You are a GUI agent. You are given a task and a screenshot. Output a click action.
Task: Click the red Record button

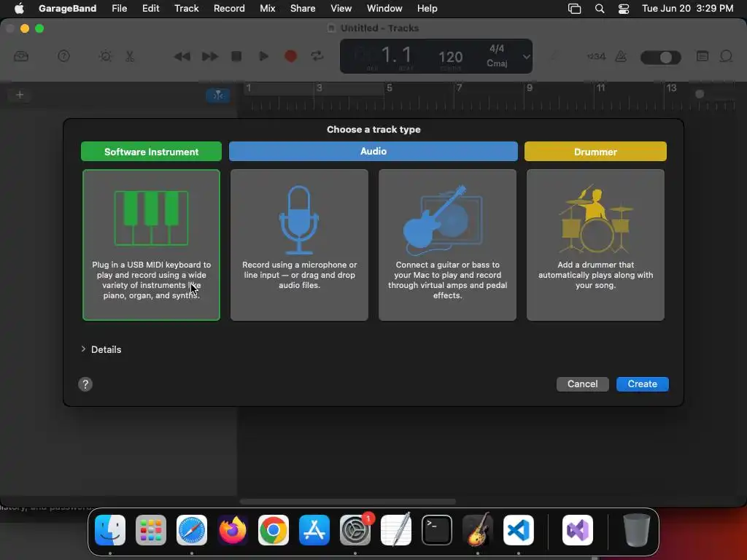click(x=290, y=56)
